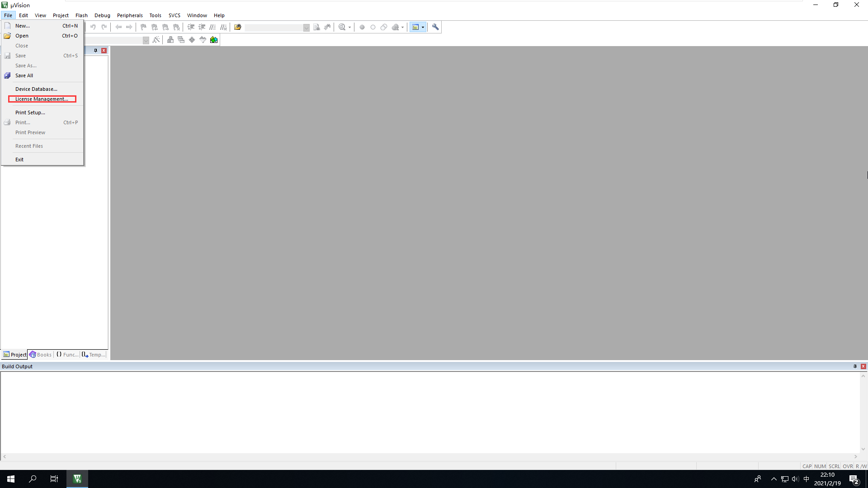This screenshot has height=488, width=868.
Task: Select Print Setup... entry
Action: point(42,113)
